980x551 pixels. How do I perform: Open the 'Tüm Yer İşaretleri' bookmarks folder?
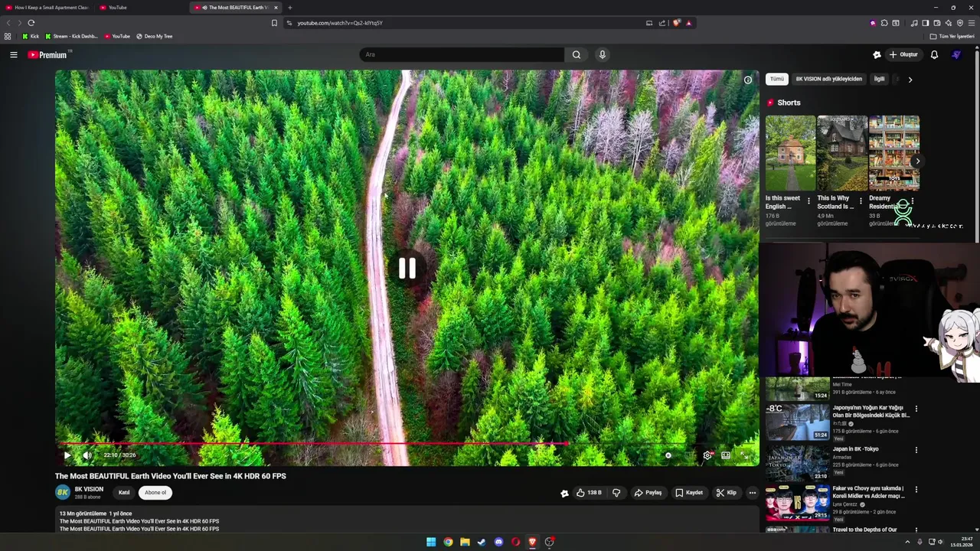[952, 36]
